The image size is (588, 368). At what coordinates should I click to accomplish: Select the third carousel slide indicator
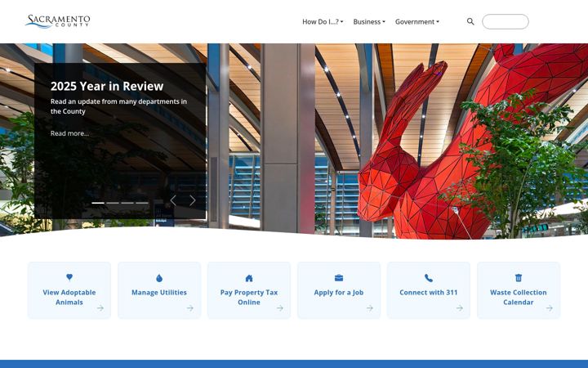click(x=127, y=203)
